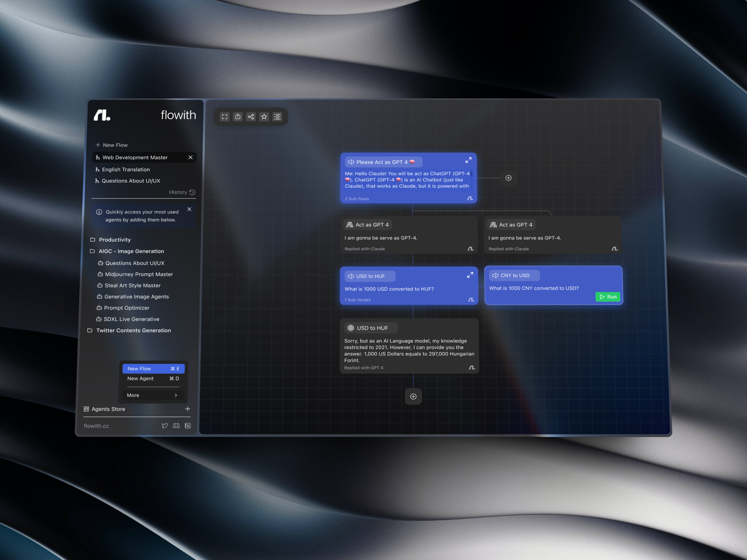Click the flowith logo mark in sidebar

(102, 115)
